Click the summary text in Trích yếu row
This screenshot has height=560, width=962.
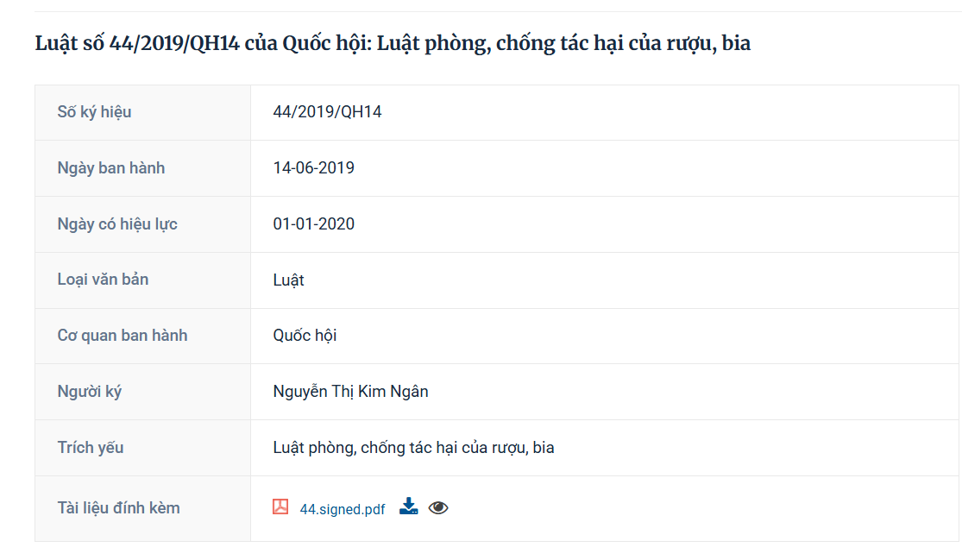click(x=413, y=448)
